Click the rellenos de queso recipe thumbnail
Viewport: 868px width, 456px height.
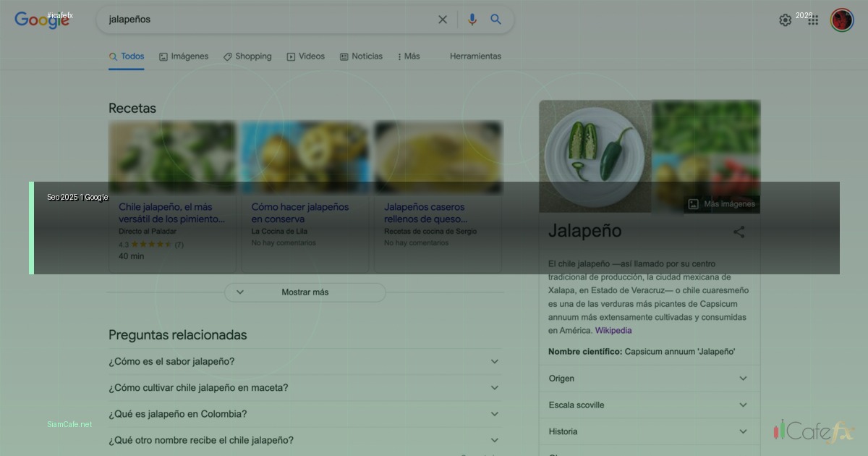tap(438, 157)
